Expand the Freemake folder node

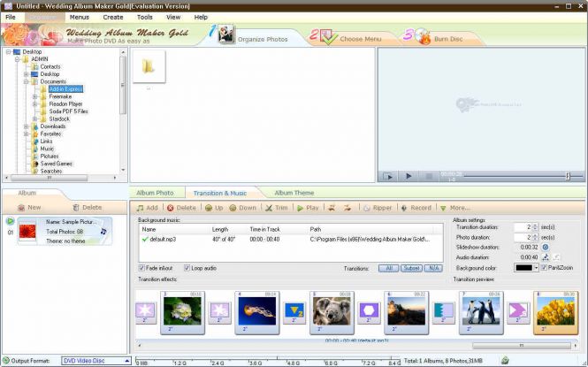click(35, 96)
